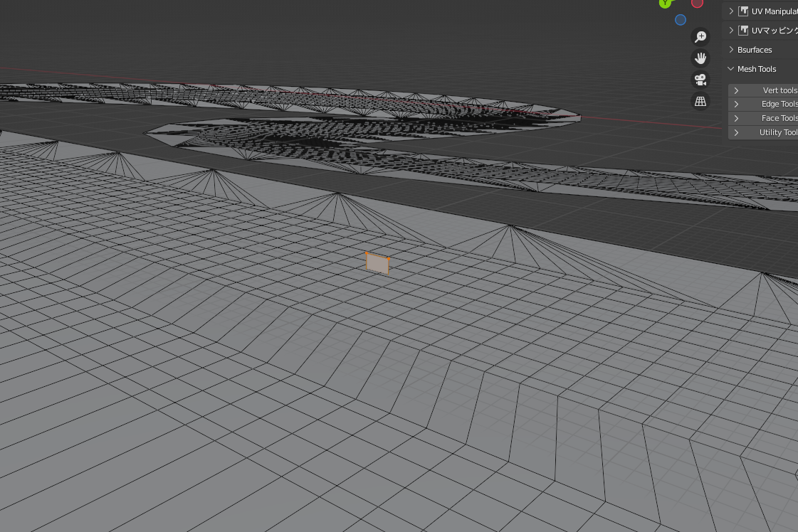Image resolution: width=798 pixels, height=532 pixels.
Task: Activate the pan view hand icon
Action: 700,58
